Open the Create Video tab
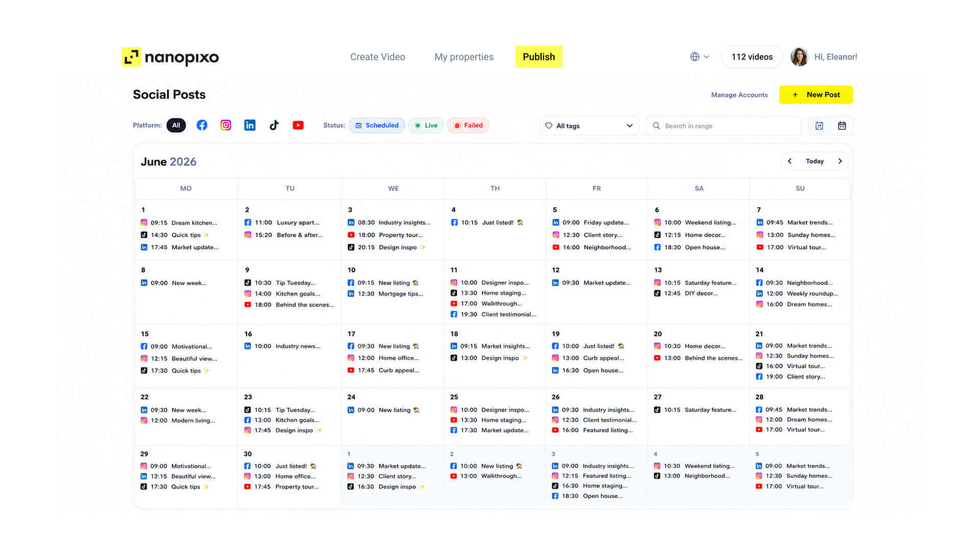This screenshot has height=552, width=980. [x=378, y=57]
